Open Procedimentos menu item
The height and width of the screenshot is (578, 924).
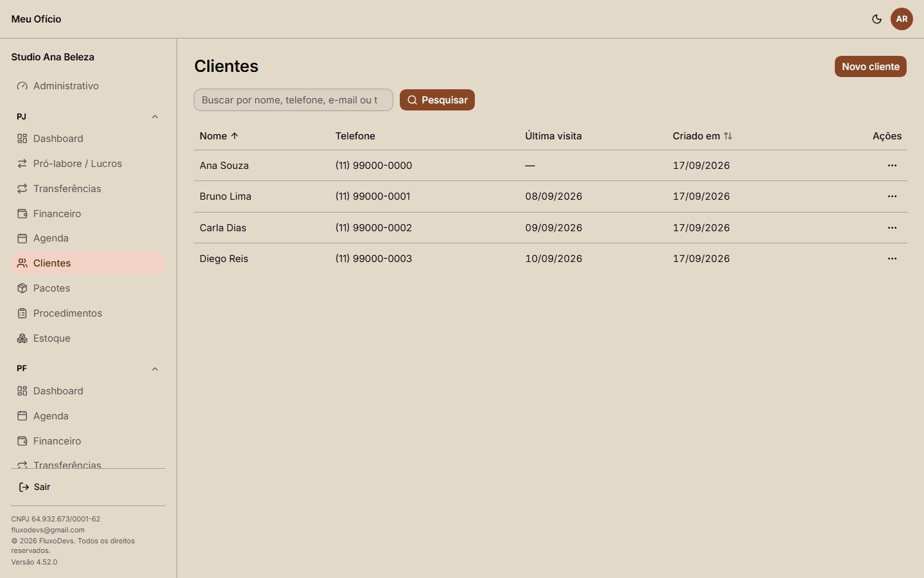[x=89, y=313]
